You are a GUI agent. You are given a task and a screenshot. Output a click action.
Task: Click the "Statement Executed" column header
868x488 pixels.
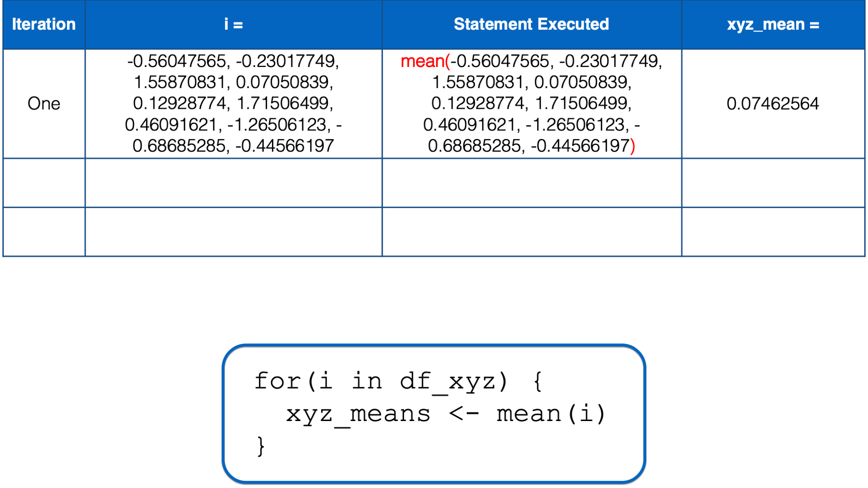point(532,24)
